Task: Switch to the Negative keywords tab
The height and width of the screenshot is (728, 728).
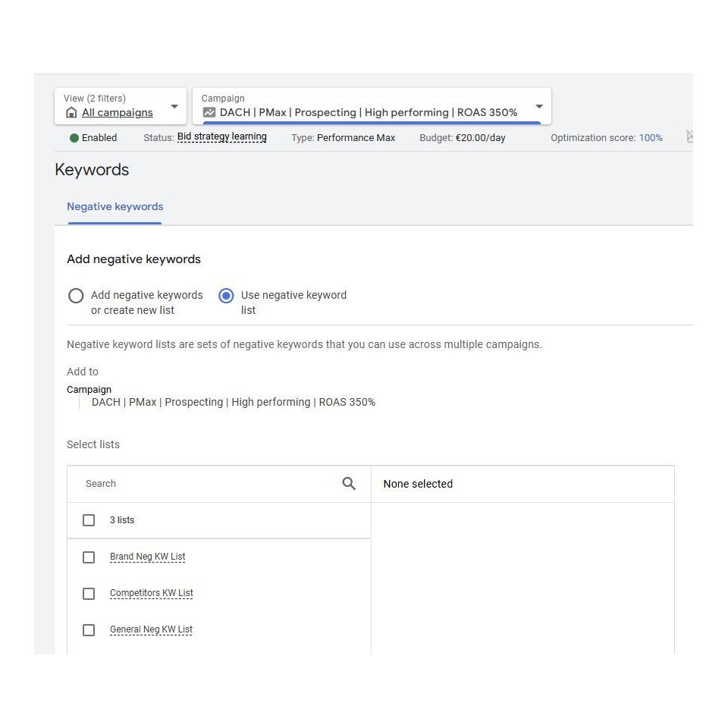Action: click(115, 206)
